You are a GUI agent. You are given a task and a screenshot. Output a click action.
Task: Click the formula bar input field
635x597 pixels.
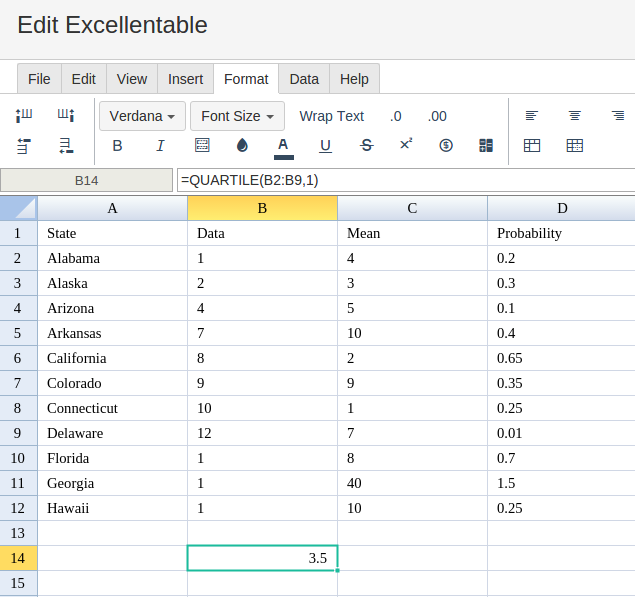[406, 180]
